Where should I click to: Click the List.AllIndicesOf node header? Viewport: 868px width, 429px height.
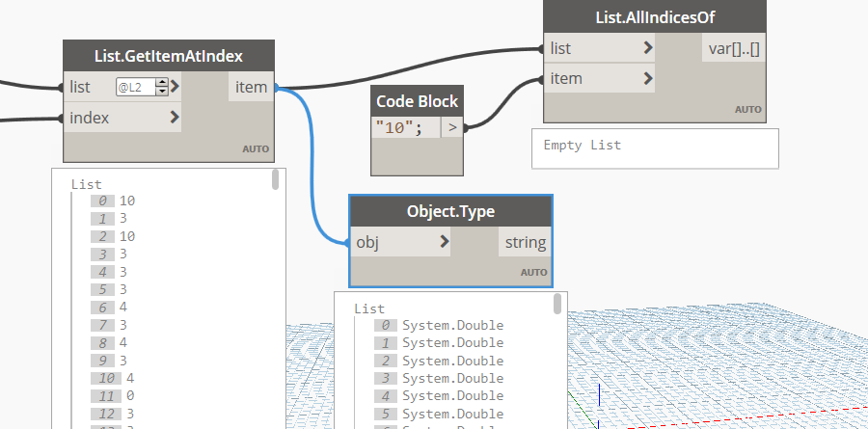(x=655, y=17)
